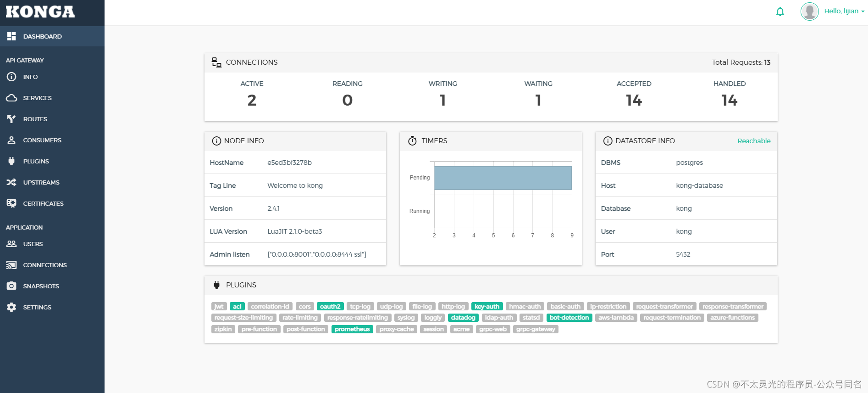The image size is (868, 393).
Task: Click the Dashboard grid icon
Action: 11,36
